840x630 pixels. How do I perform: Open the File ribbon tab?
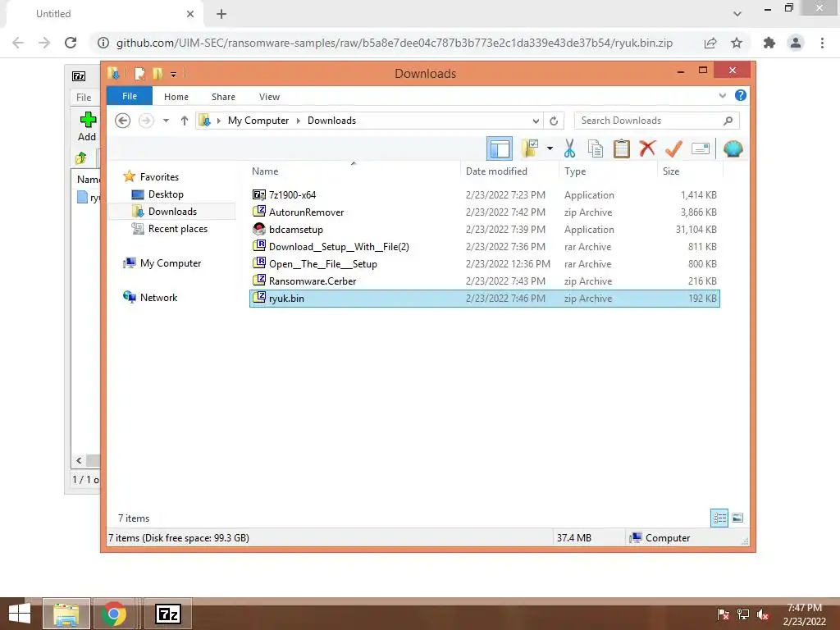130,97
